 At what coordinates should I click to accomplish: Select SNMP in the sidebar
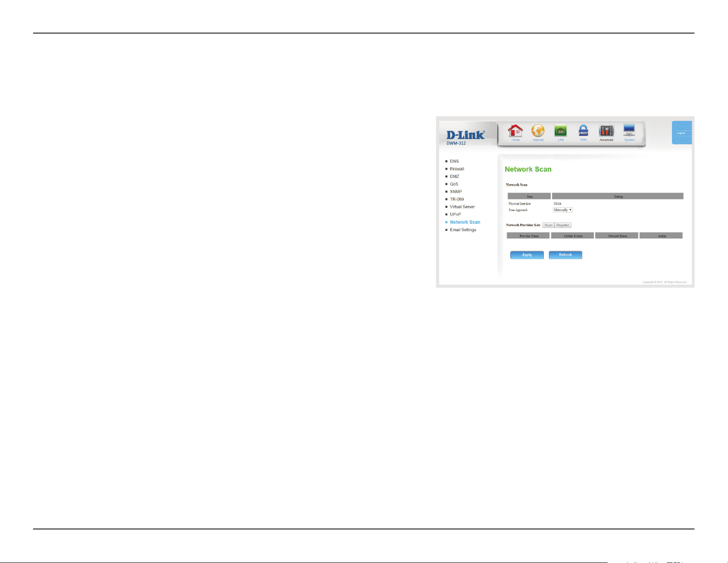coord(456,192)
